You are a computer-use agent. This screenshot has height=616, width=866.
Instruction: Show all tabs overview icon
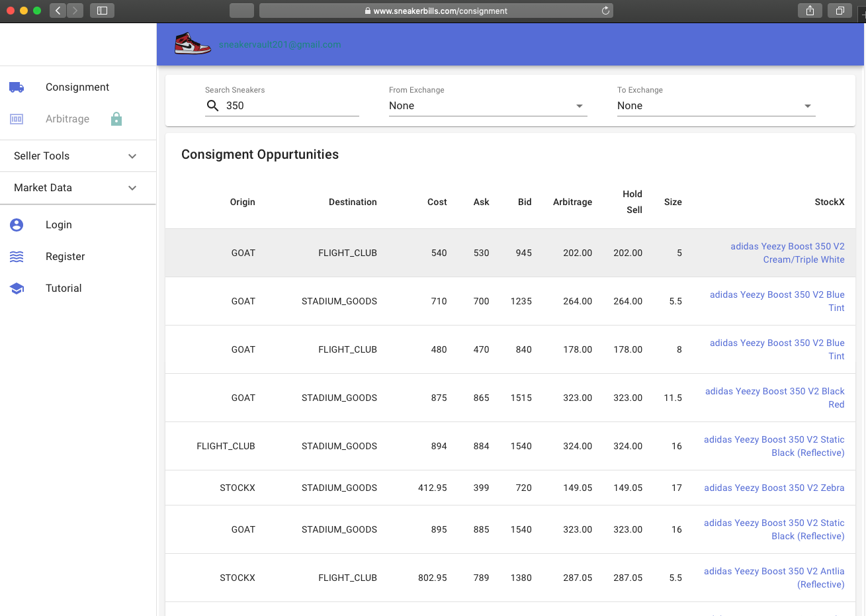[x=840, y=11]
